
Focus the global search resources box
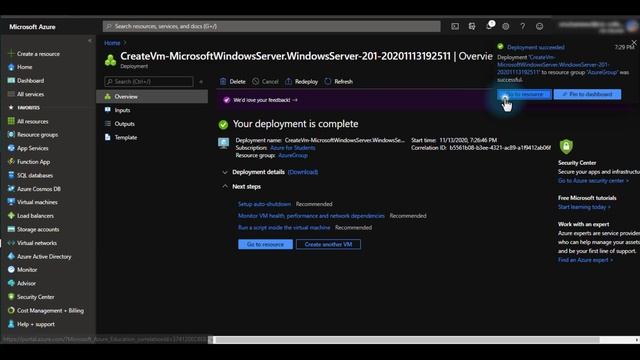(271, 27)
